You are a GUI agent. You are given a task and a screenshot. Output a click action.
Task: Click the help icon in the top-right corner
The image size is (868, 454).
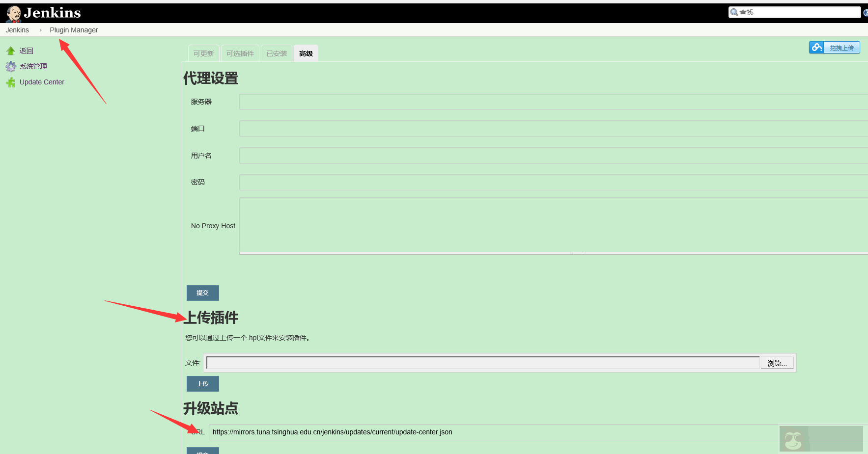pos(866,13)
